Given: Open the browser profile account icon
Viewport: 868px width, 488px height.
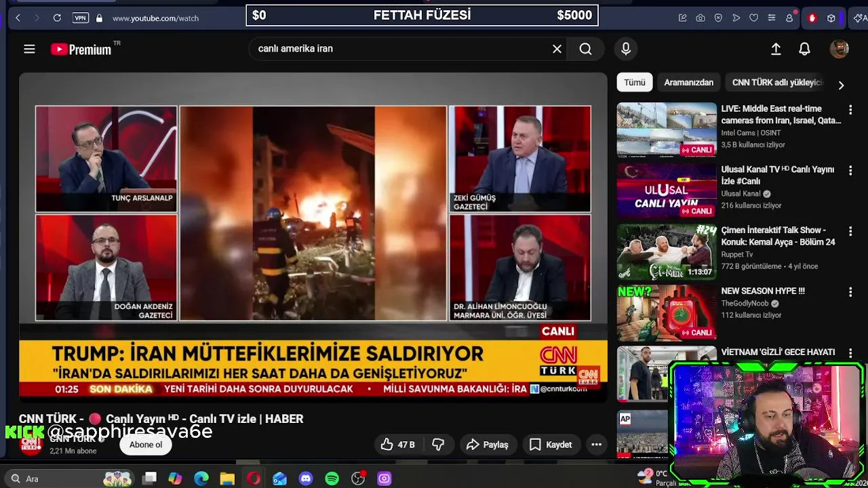Looking at the screenshot, I should [x=790, y=18].
